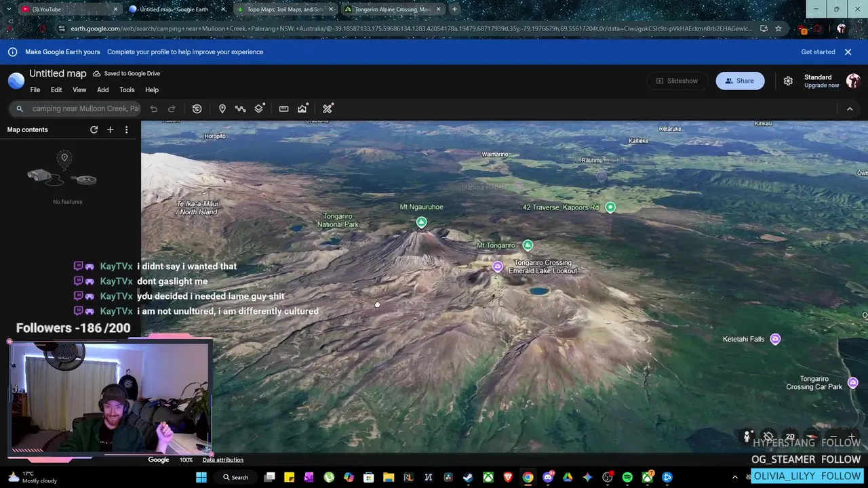The image size is (868, 488).
Task: Show hidden system tray icons
Action: pos(734,477)
